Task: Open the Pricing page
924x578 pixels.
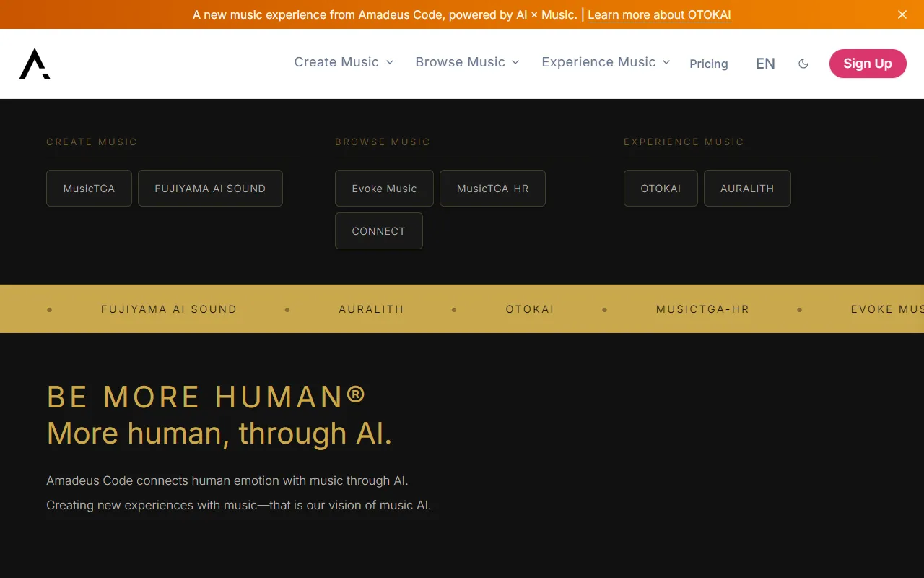Action: (x=708, y=64)
